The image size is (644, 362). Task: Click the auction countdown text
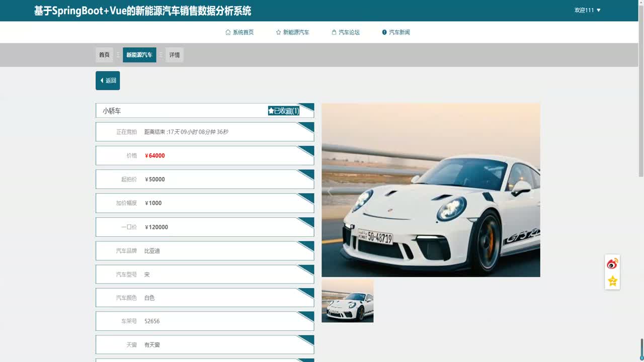186,132
